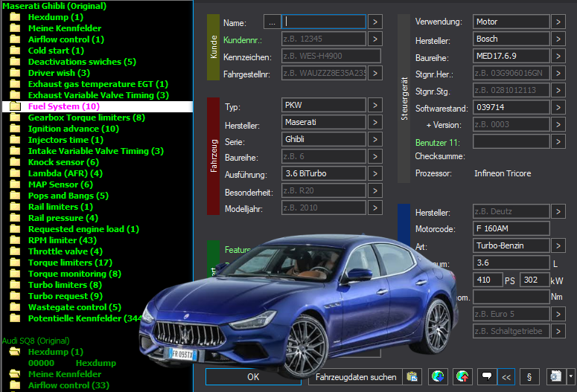
Task: Open the Softwarestand dropdown arrow
Action: click(x=558, y=107)
